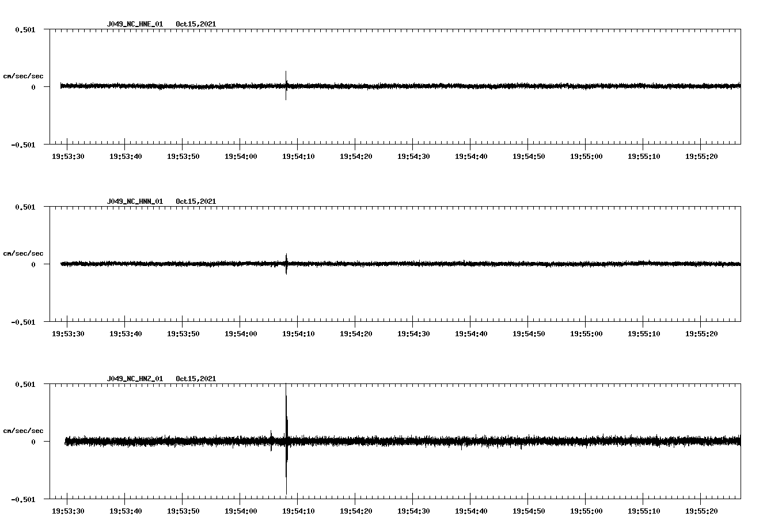Click 19:54:50 time label under HNE plot

tap(529, 157)
